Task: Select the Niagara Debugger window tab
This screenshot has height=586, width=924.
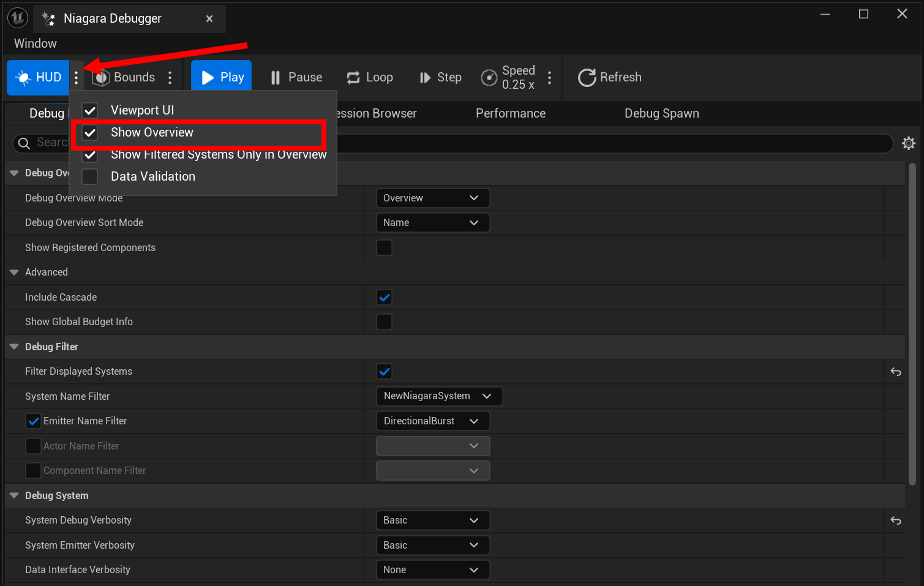Action: coord(129,19)
